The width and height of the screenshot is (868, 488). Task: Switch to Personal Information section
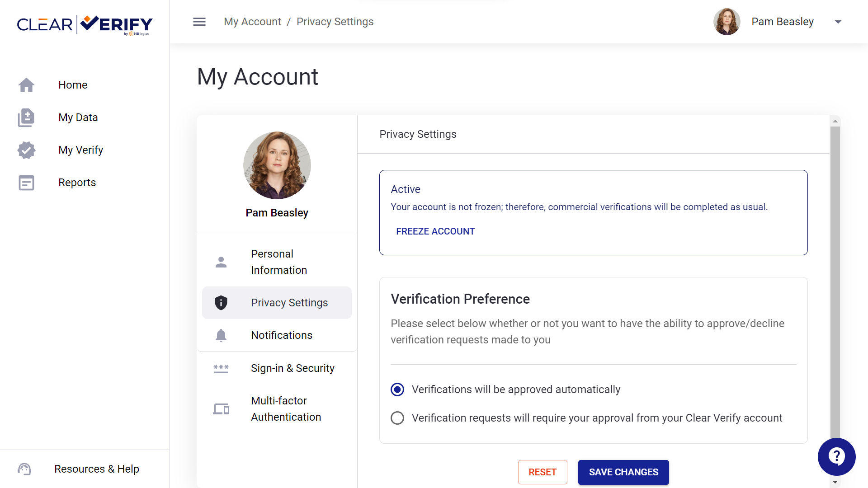pyautogui.click(x=277, y=262)
